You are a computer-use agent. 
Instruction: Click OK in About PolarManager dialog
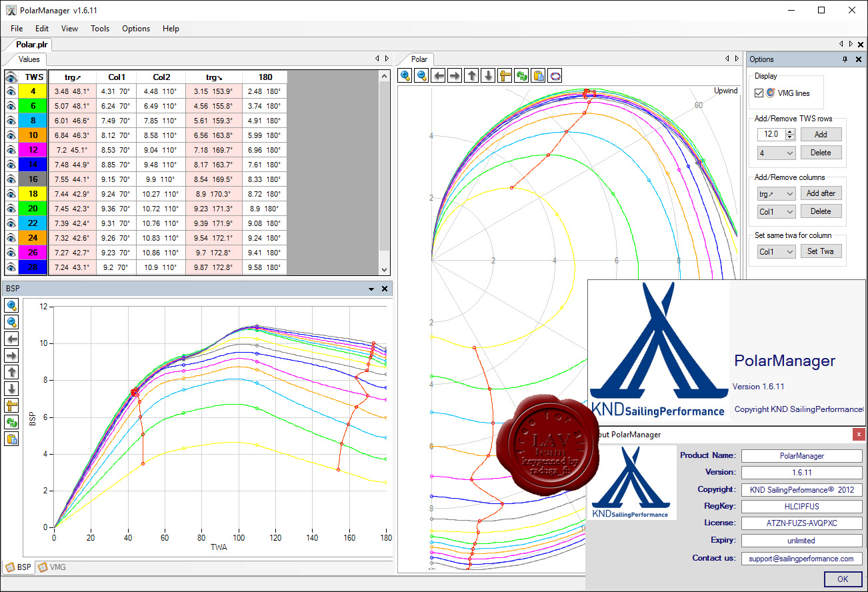point(843,579)
